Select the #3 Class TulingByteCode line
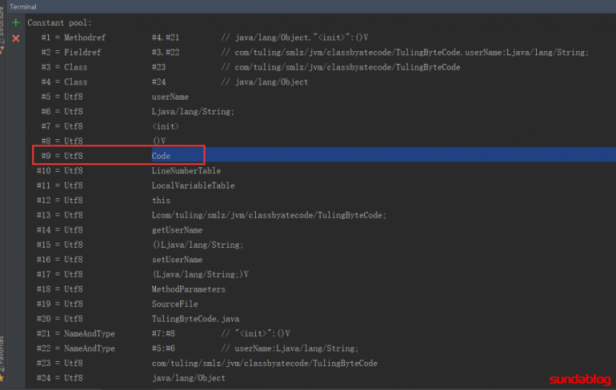The height and width of the screenshot is (390, 616). tap(251, 67)
